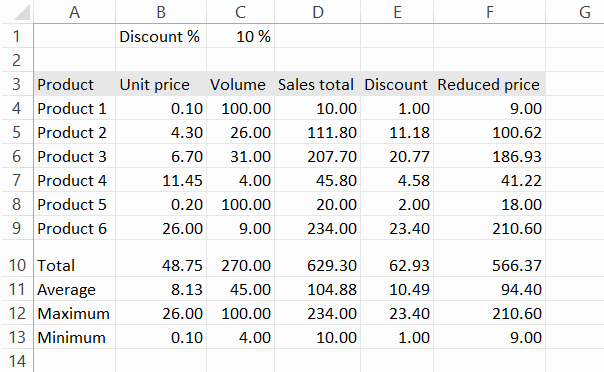Image resolution: width=604 pixels, height=372 pixels.
Task: Select the 'Product 4' cell
Action: 74,180
